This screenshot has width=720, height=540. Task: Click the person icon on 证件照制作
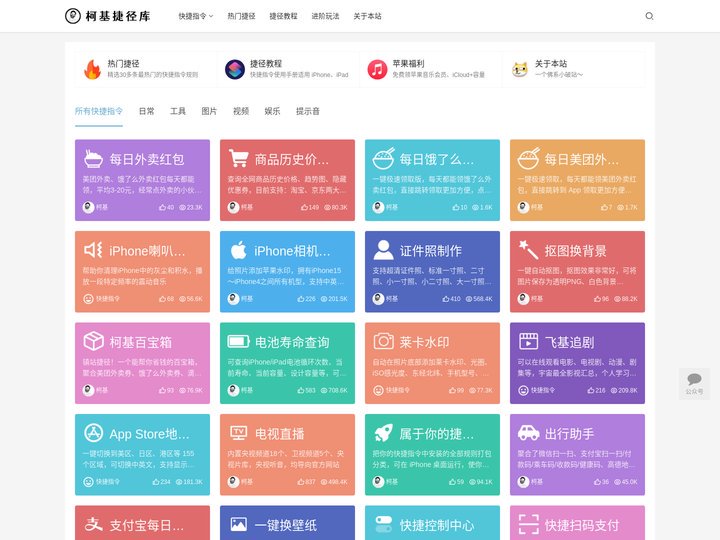coord(383,250)
